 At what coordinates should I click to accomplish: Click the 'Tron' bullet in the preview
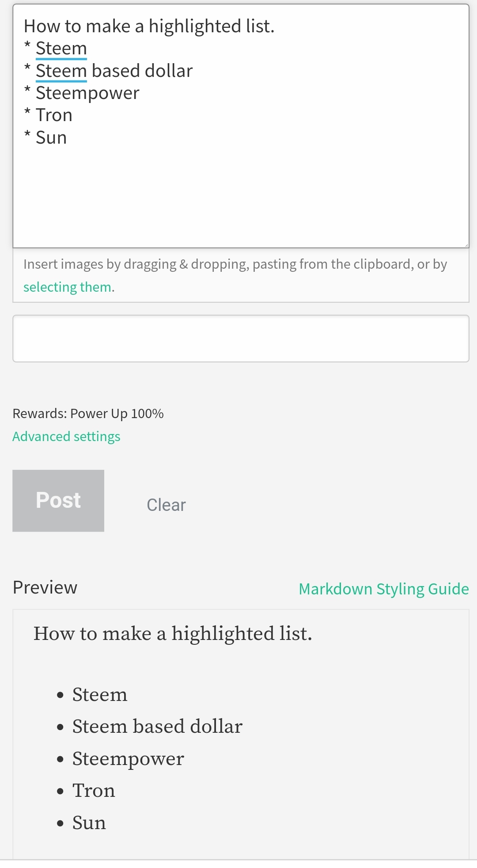tap(94, 791)
